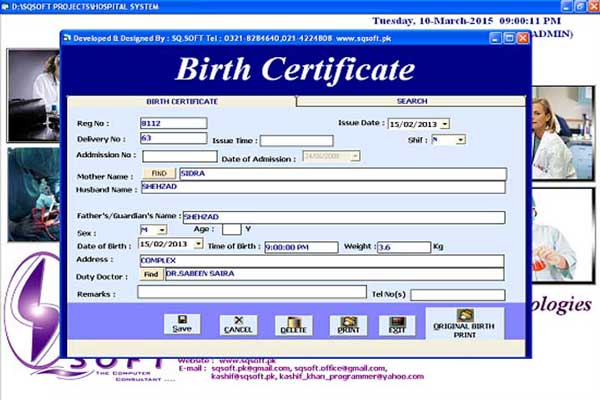Click into the Reg No field
The width and height of the screenshot is (600, 400).
173,124
